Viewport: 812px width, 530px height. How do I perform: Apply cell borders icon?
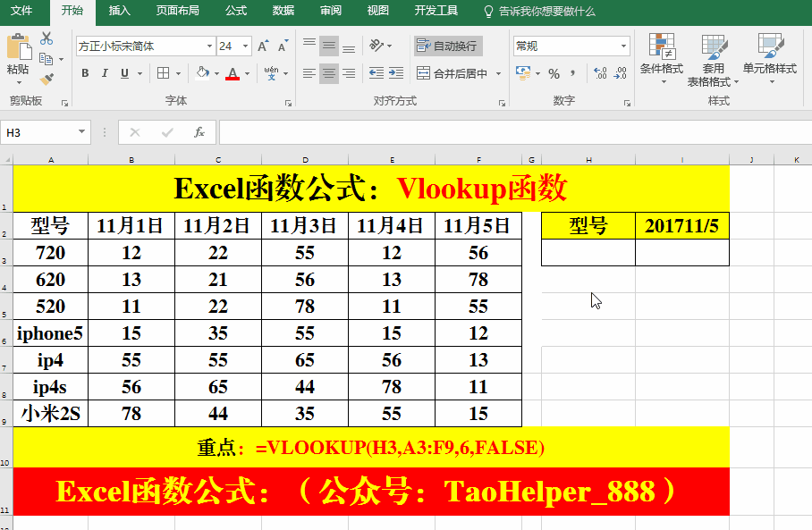(x=163, y=73)
